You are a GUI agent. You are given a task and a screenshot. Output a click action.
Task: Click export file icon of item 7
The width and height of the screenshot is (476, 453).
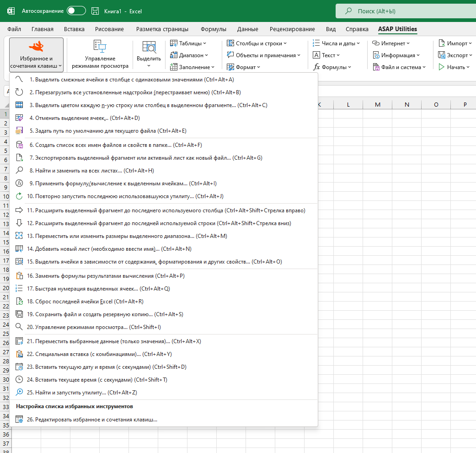tap(19, 157)
